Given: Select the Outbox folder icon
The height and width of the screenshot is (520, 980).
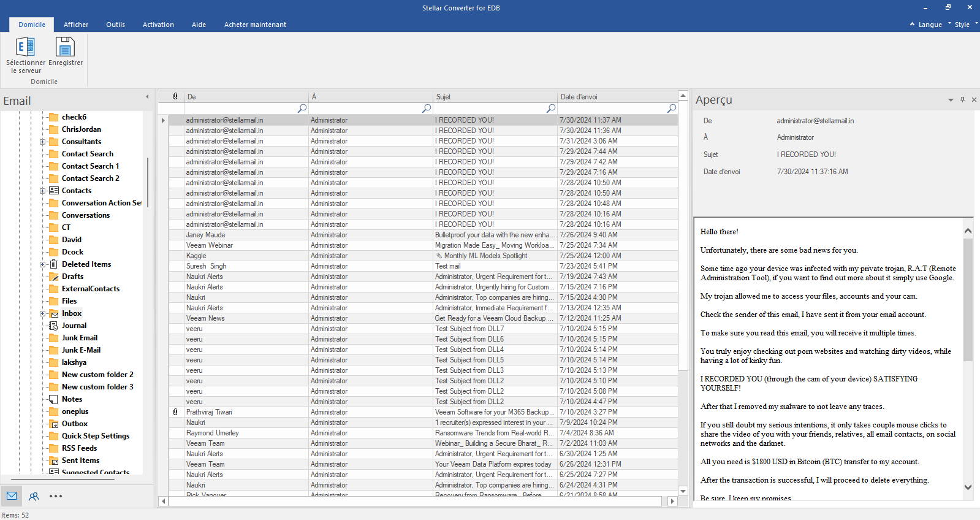Looking at the screenshot, I should pyautogui.click(x=54, y=424).
